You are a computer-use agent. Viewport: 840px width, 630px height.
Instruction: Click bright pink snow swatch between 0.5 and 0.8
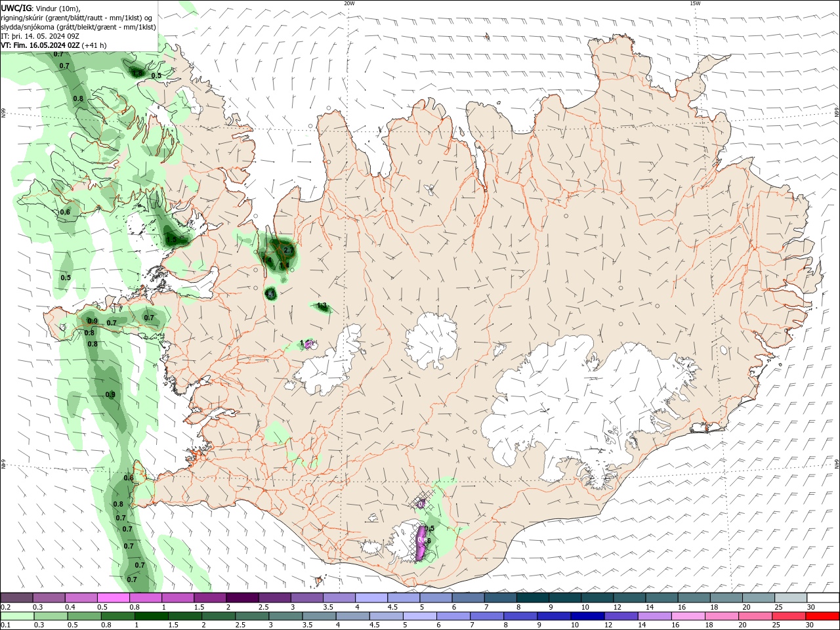click(114, 597)
